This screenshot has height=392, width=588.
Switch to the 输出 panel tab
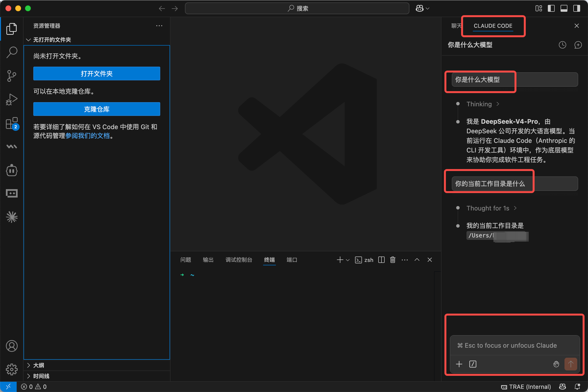pyautogui.click(x=208, y=260)
